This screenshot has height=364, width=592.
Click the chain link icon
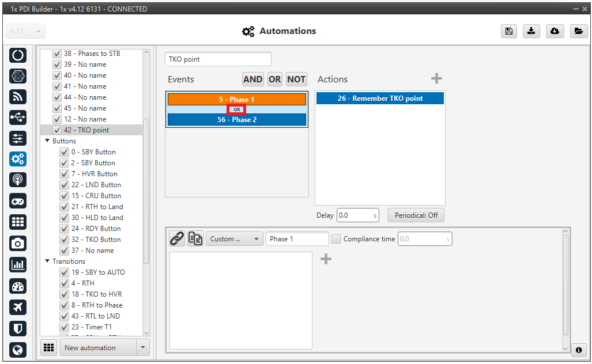click(177, 238)
